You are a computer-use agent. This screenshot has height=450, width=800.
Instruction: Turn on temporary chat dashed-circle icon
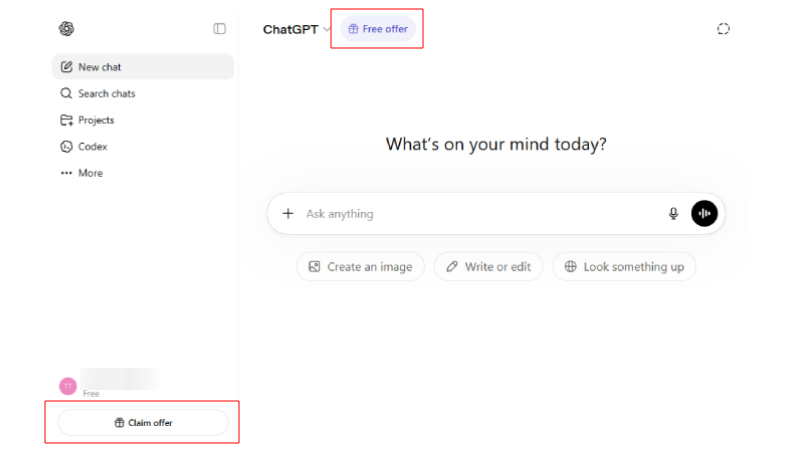[x=723, y=29]
